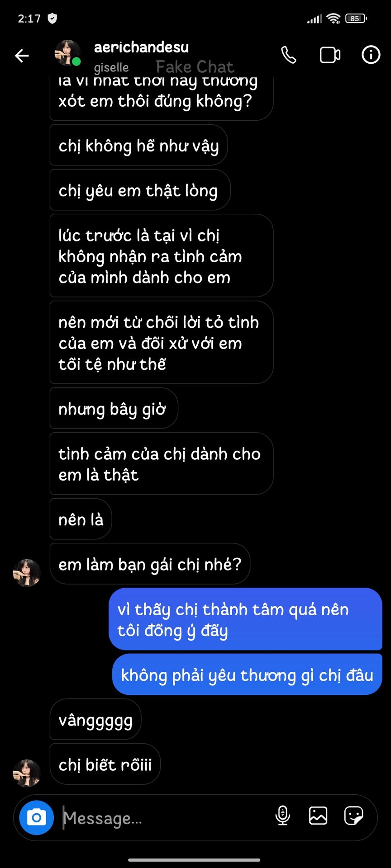Start a video call with giselle
Viewport: 391px width, 868px height.
(330, 55)
